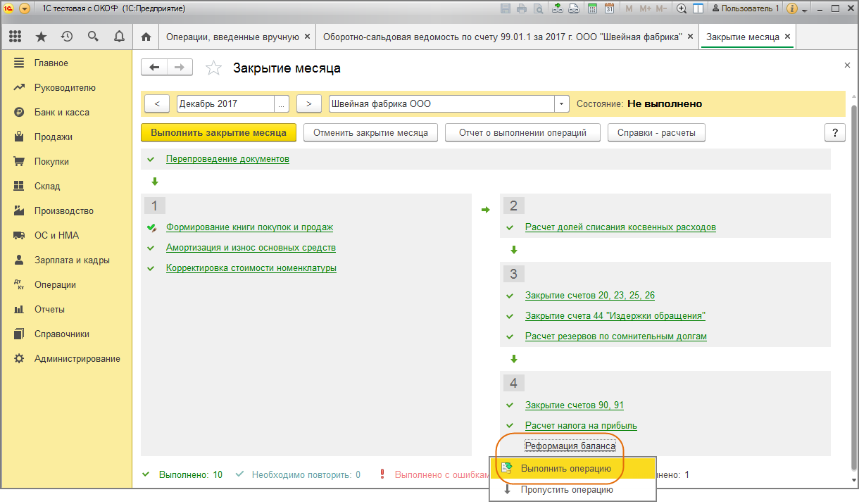The height and width of the screenshot is (504, 859).
Task: Navigate forward with the right arrow button
Action: pos(180,68)
